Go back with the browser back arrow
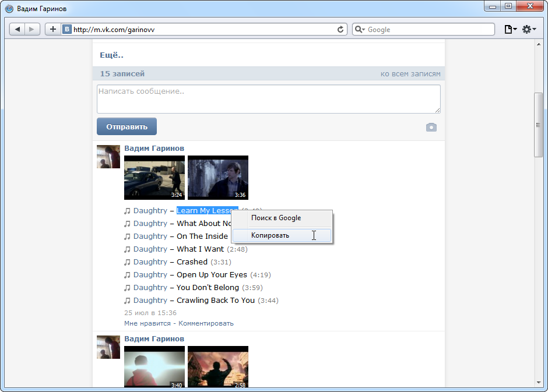 17,29
